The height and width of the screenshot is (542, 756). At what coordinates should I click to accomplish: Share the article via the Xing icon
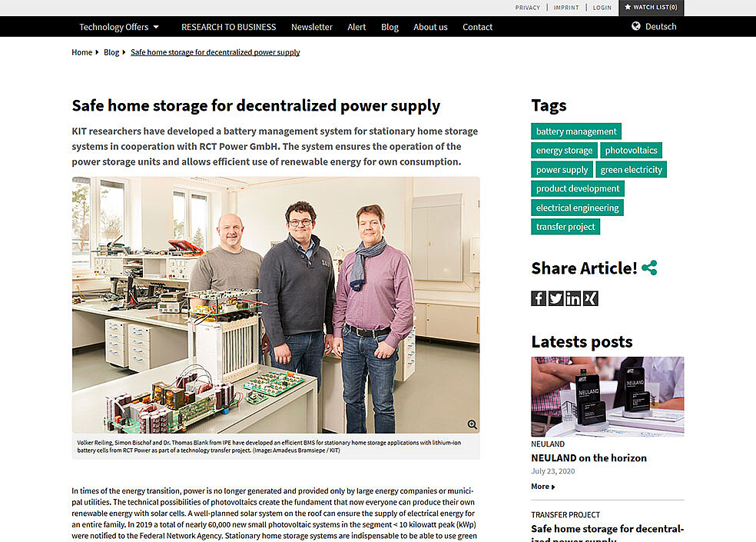click(x=591, y=298)
